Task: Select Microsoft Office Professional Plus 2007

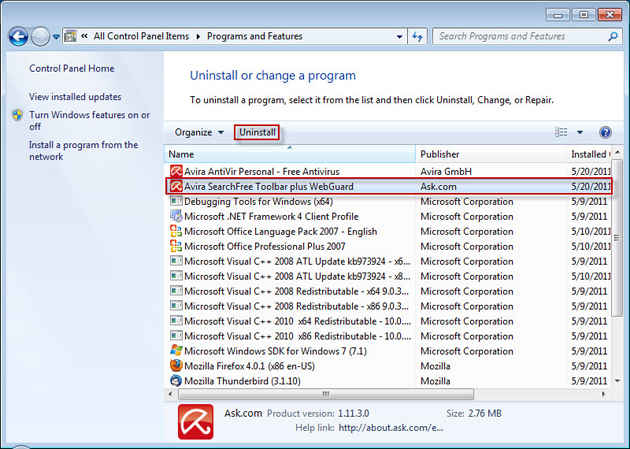Action: (265, 247)
